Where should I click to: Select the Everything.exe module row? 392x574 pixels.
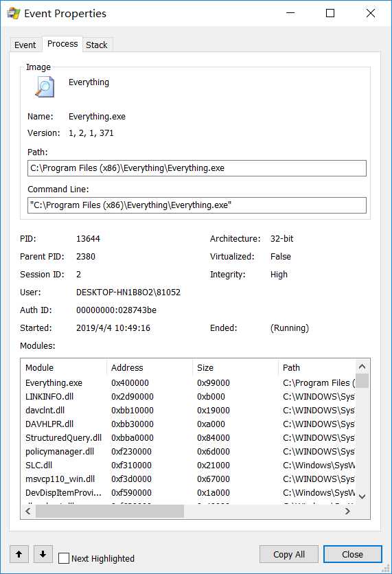(x=188, y=383)
